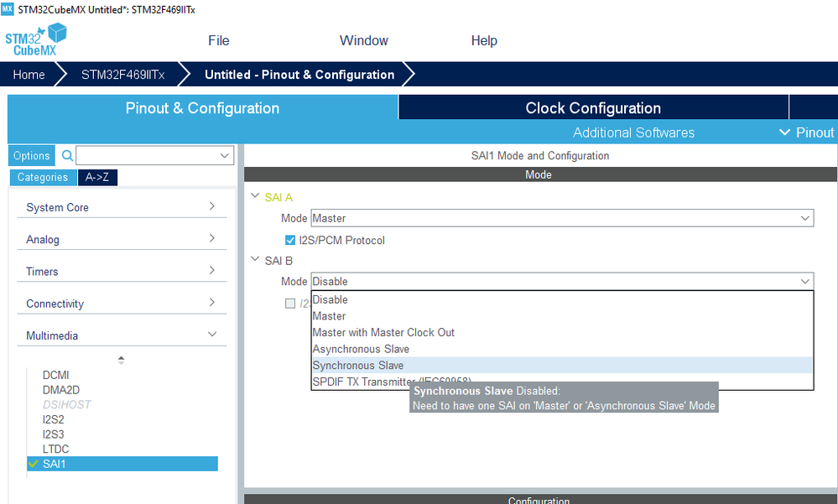
Task: Collapse the Multimedia category
Action: click(x=122, y=335)
